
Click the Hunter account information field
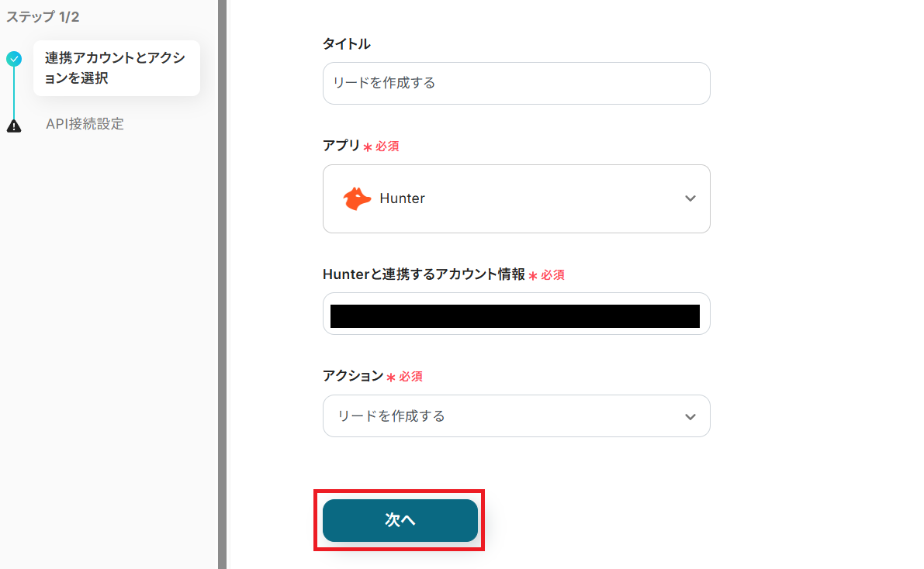[x=516, y=314]
